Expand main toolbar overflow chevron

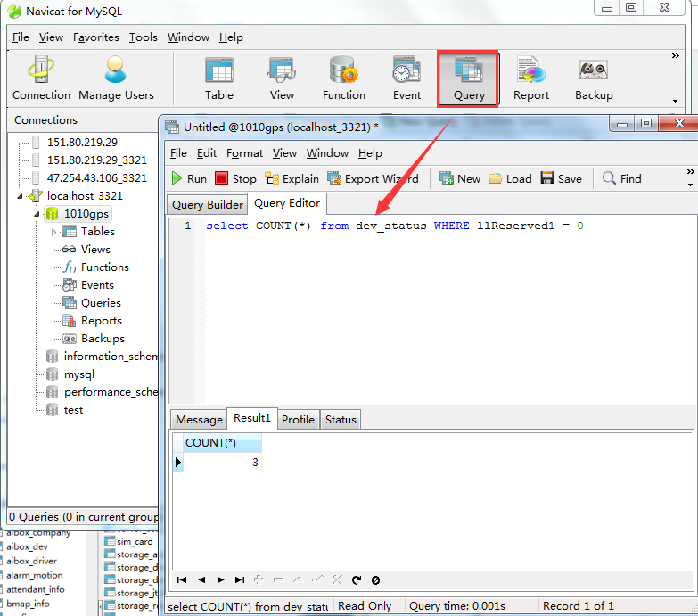click(676, 55)
